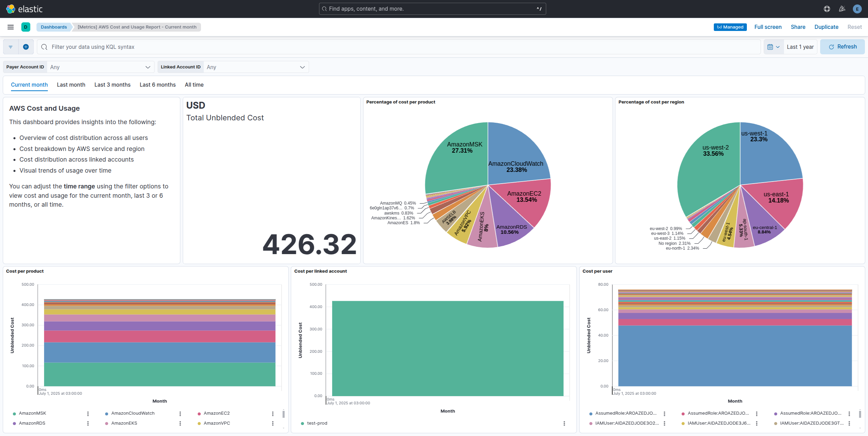The width and height of the screenshot is (868, 436).
Task: Click the Elastic logo home icon
Action: (11, 9)
